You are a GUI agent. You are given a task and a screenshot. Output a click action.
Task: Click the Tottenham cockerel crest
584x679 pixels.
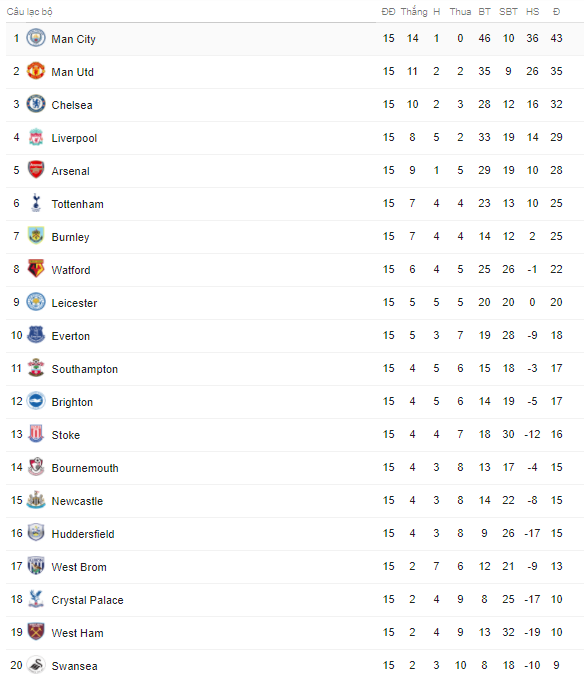coord(36,203)
